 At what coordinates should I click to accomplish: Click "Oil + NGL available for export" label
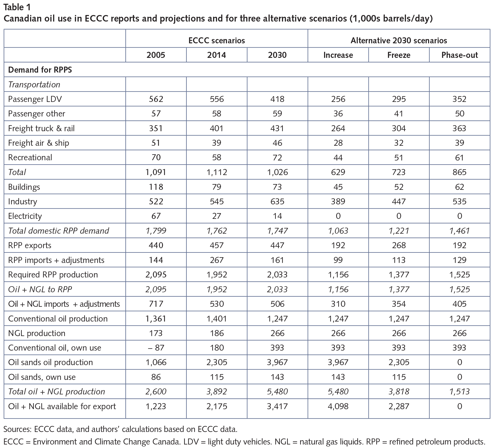pos(62,406)
